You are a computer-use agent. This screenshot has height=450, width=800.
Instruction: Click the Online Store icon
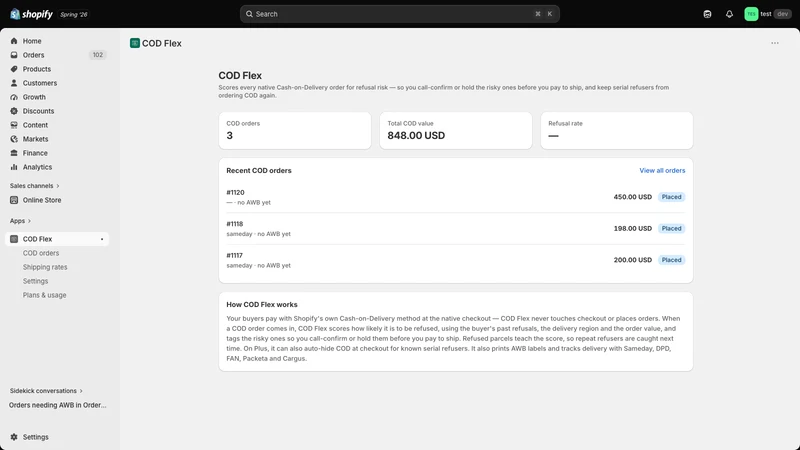click(14, 200)
